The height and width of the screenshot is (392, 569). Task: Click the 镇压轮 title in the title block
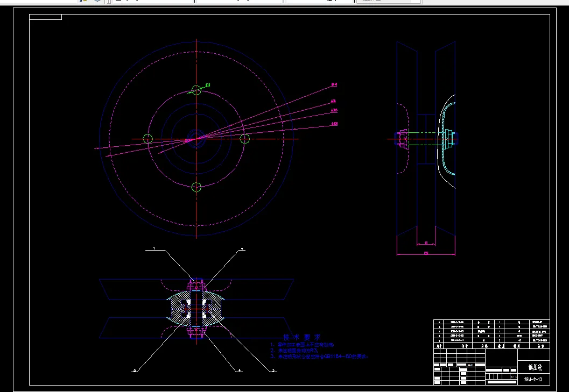535,367
